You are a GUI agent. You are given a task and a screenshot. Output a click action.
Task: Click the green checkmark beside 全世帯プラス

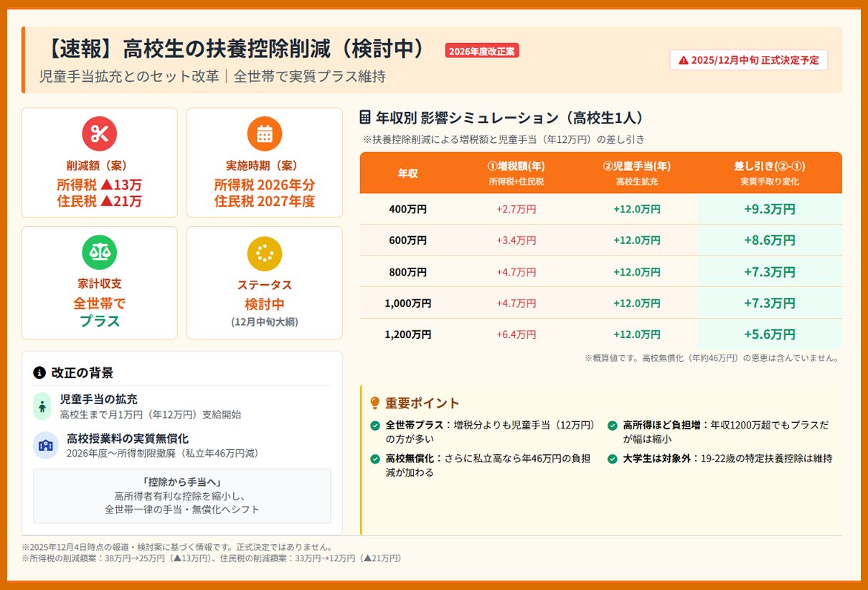375,426
